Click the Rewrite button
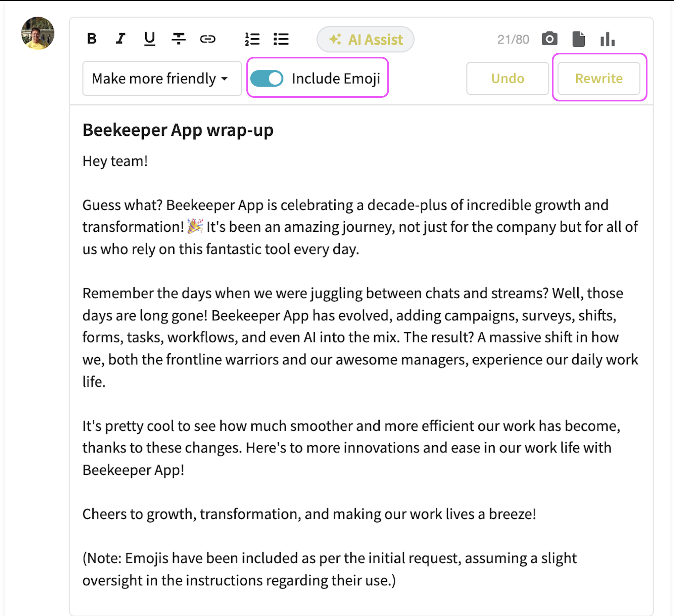 point(598,78)
